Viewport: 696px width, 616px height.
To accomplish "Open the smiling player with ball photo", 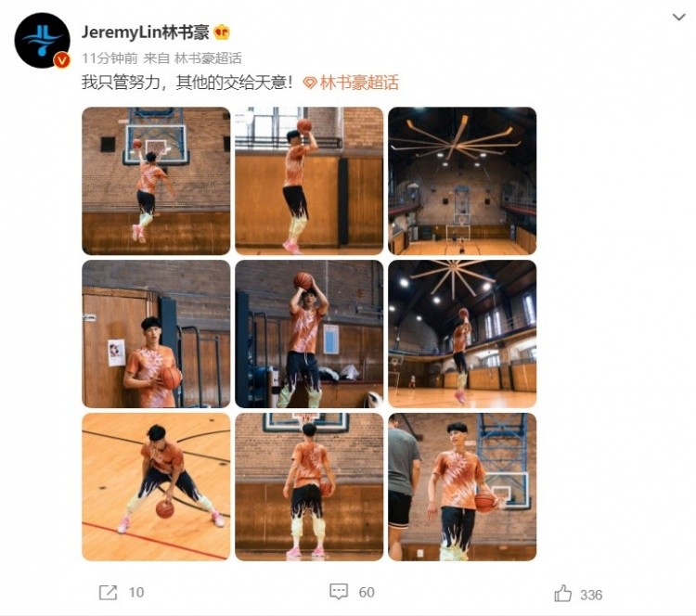I will 462,487.
